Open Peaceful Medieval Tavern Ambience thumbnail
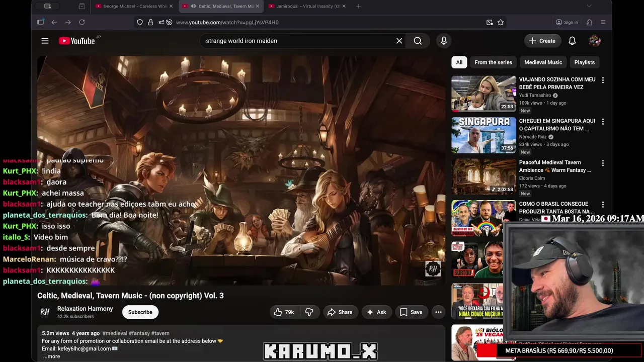The width and height of the screenshot is (644, 362). pyautogui.click(x=484, y=176)
